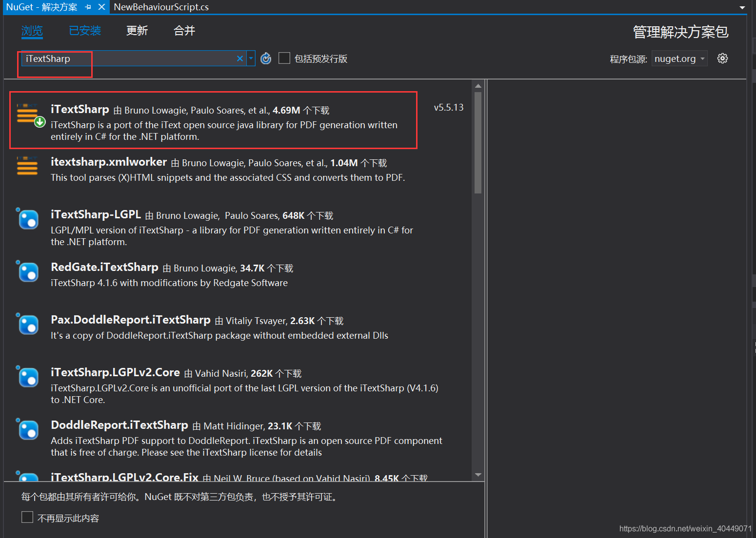Switch to the Installed tab
The height and width of the screenshot is (538, 756).
pyautogui.click(x=85, y=31)
